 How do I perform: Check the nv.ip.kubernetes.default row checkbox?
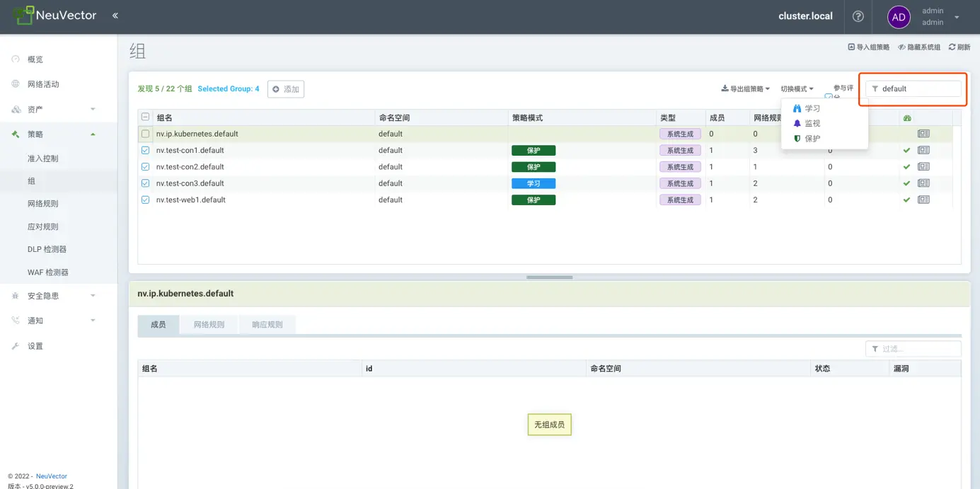[146, 134]
